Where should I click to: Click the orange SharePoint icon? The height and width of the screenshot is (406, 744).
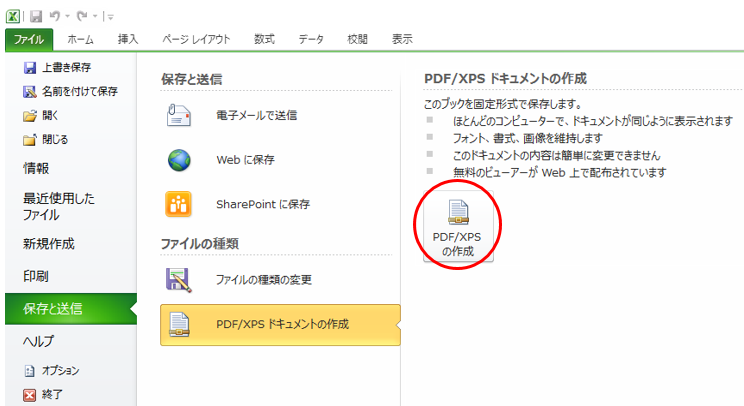(178, 204)
